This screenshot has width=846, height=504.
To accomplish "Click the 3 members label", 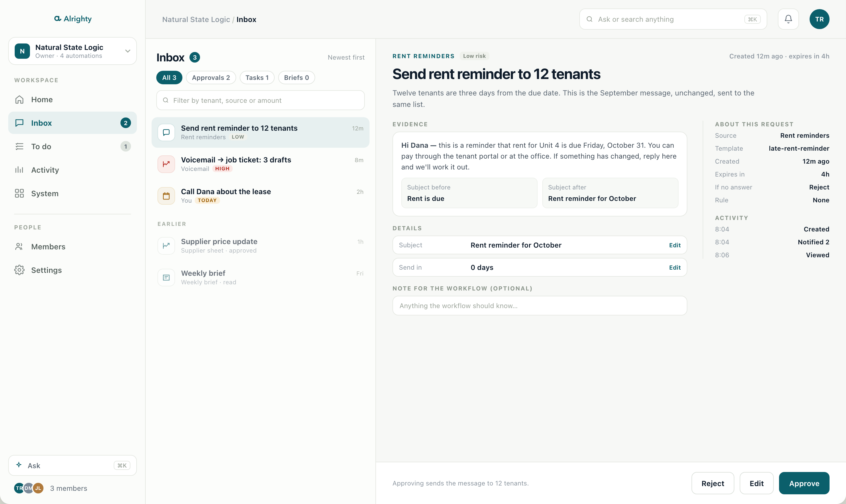I will 69,488.
